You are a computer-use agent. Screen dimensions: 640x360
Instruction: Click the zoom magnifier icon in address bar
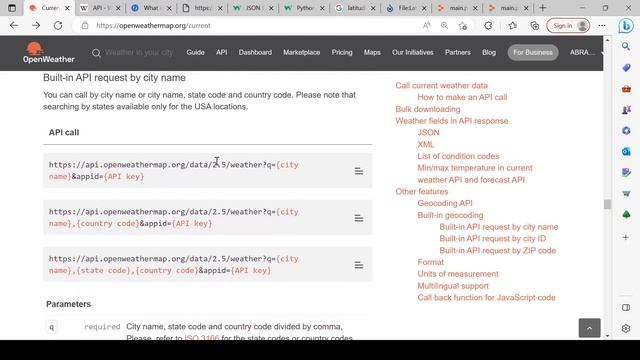coord(444,25)
